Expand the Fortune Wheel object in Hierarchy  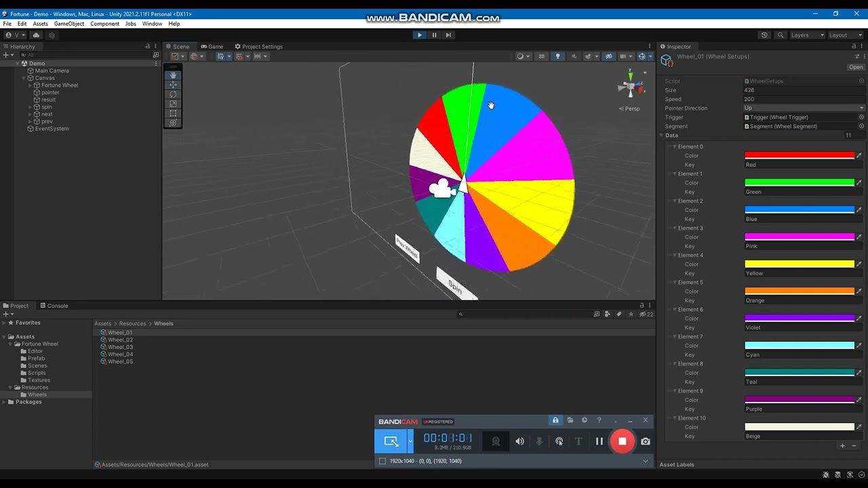(31, 85)
